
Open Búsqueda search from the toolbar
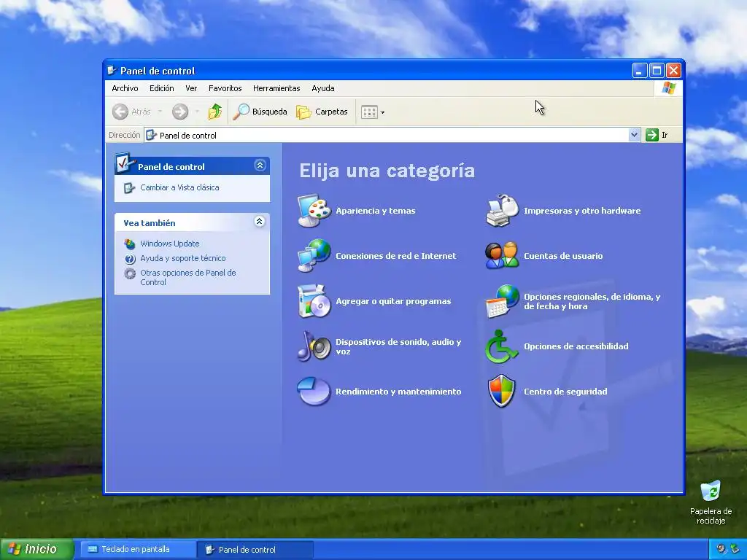pyautogui.click(x=260, y=112)
